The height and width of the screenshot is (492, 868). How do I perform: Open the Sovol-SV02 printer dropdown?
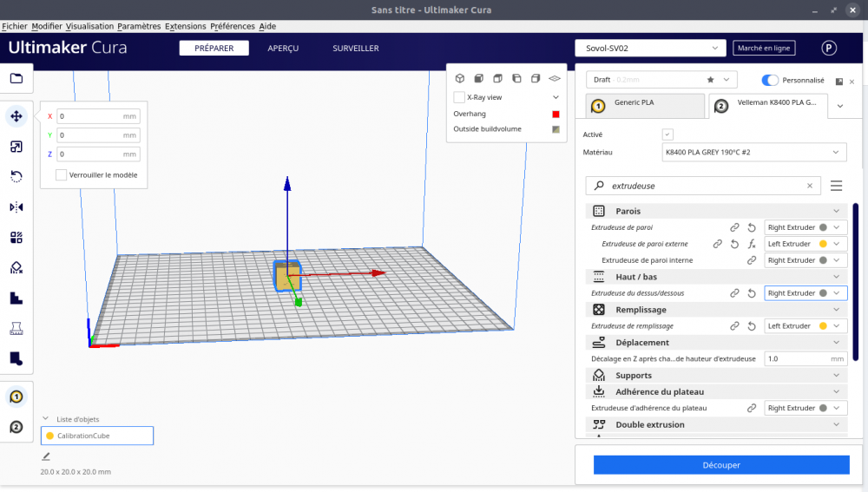coord(650,48)
